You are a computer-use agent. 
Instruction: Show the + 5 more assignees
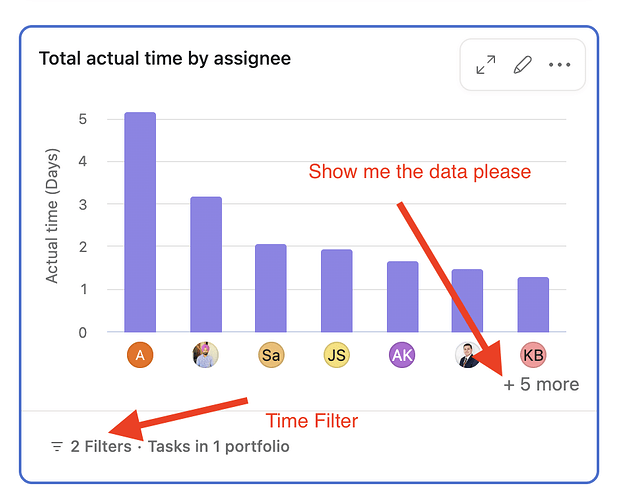coord(541,384)
